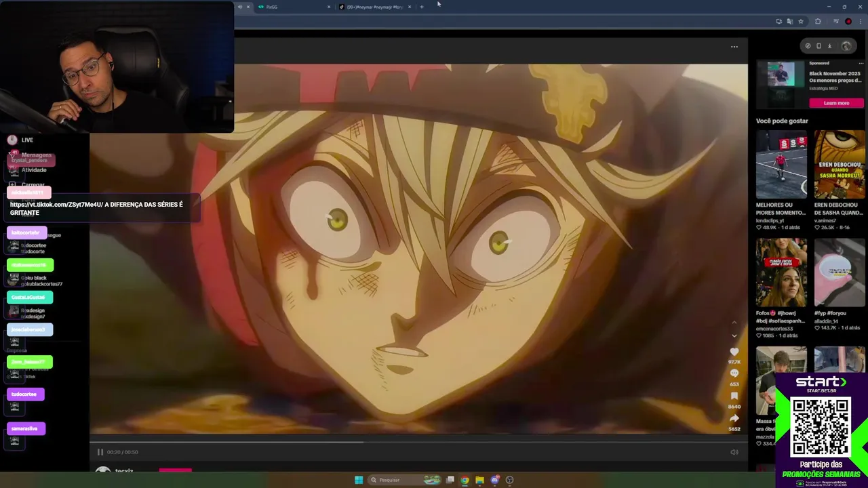Open the EREN DEBOCHOU video thumbnail
The height and width of the screenshot is (488, 868).
pos(840,164)
